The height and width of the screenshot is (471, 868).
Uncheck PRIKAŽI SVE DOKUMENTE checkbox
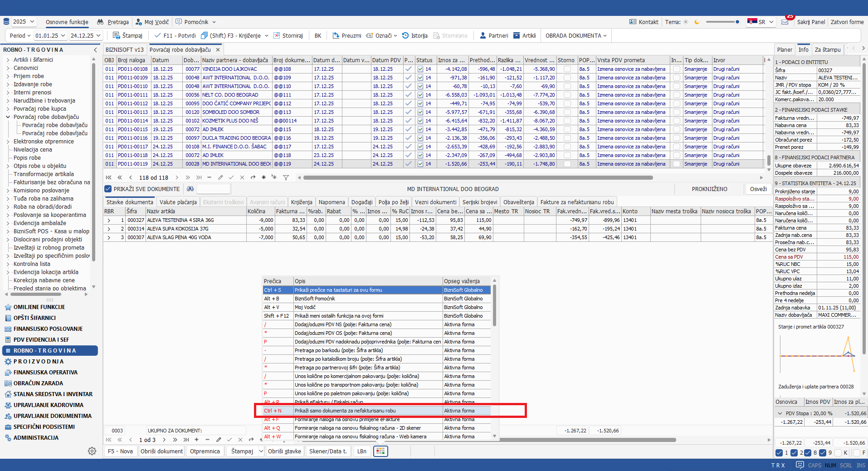(x=108, y=189)
